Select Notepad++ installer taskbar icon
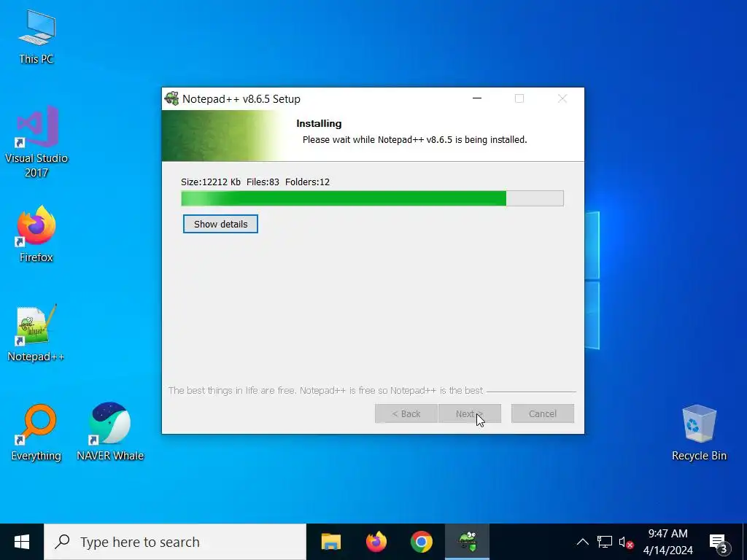 pyautogui.click(x=468, y=542)
